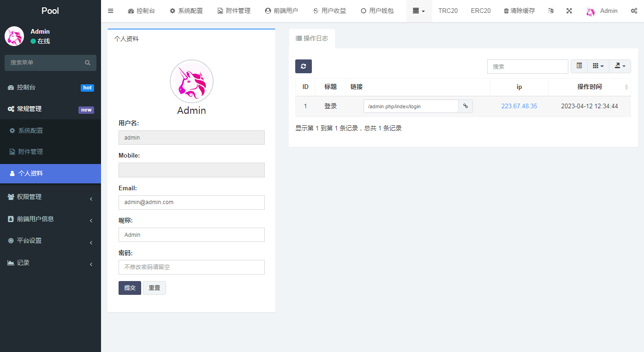Open the settings gears icon at top right

(x=634, y=11)
